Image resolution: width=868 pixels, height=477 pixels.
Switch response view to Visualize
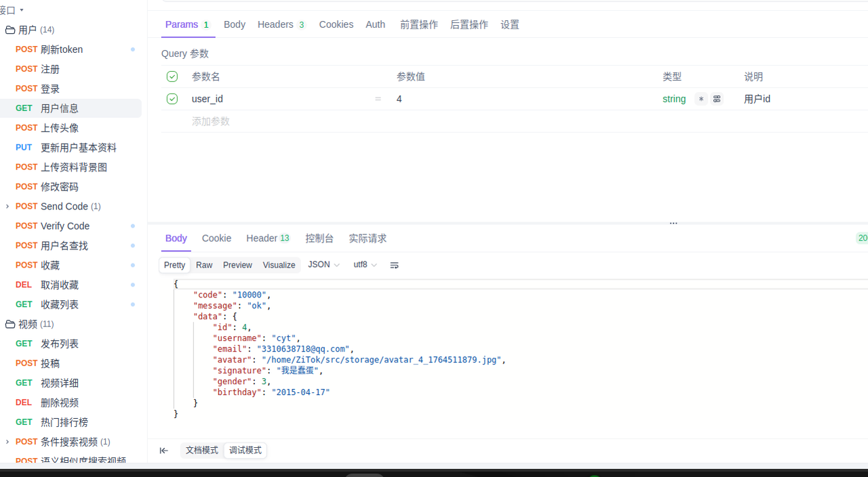[x=279, y=265]
